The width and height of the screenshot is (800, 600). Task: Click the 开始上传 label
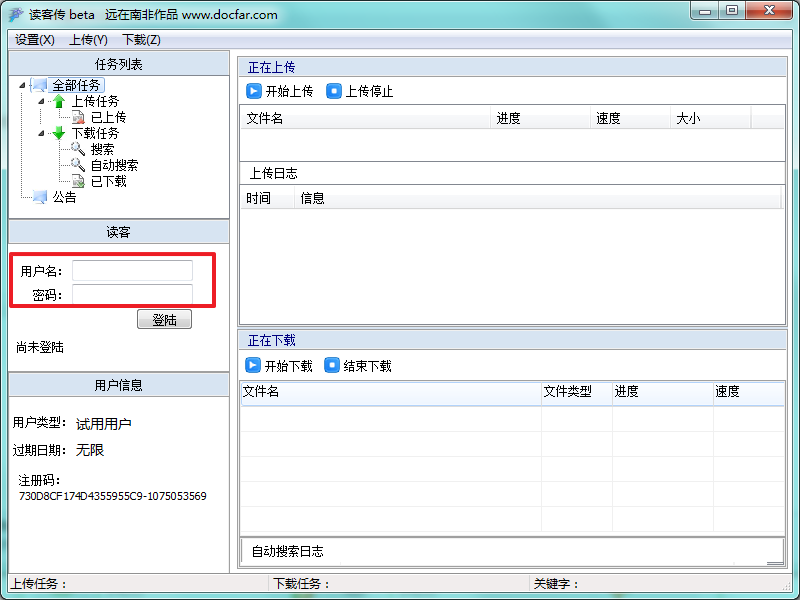[x=289, y=91]
